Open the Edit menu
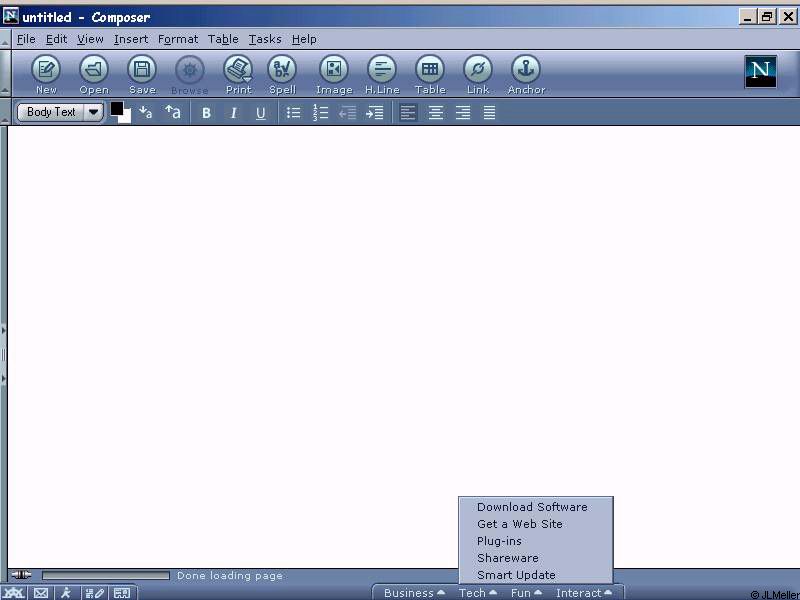This screenshot has height=600, width=800. 56,39
